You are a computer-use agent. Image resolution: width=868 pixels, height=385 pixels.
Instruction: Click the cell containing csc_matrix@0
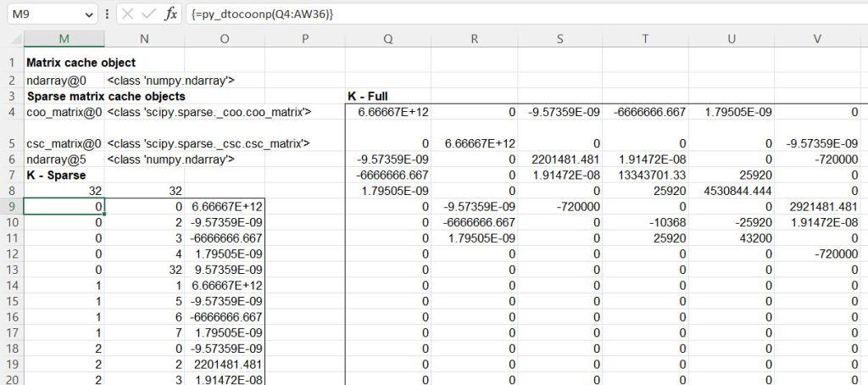point(64,143)
